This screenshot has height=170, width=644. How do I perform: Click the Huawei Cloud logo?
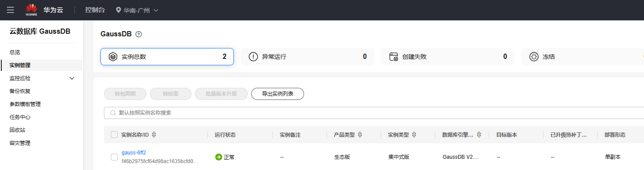44,10
